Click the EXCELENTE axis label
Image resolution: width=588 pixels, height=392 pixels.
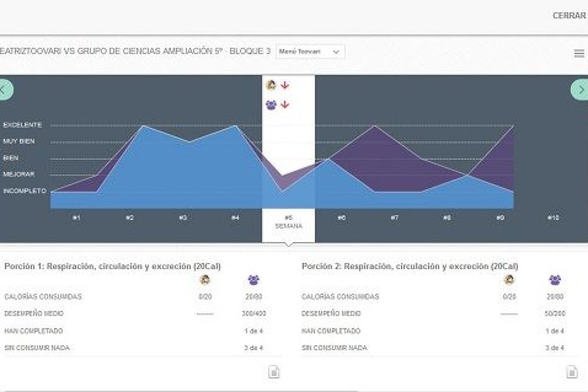point(23,125)
